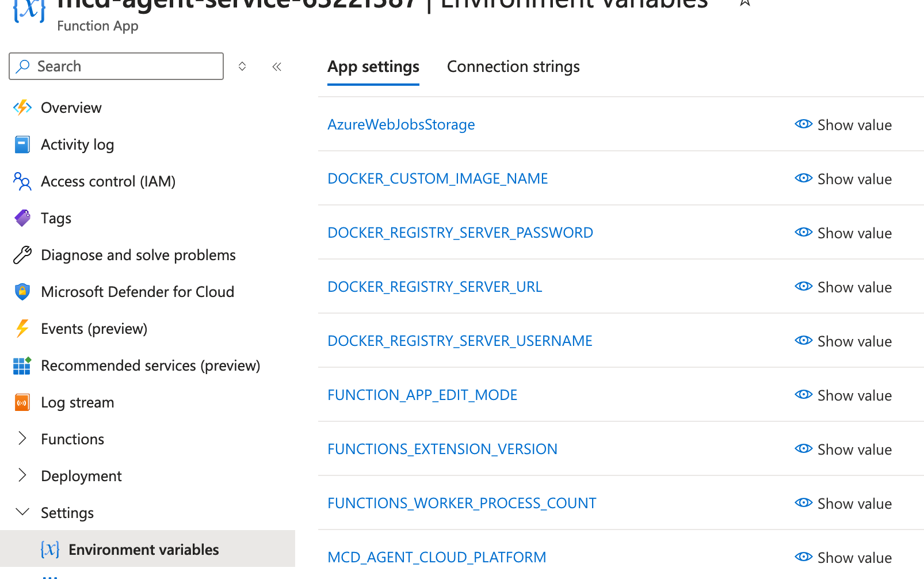
Task: Reveal DOCKER_REGISTRY_SERVER_PASSWORD value
Action: 843,233
